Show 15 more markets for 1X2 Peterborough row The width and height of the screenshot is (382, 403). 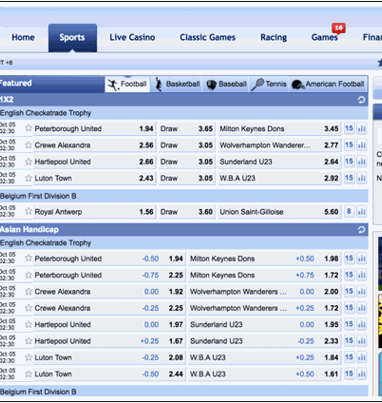click(349, 129)
